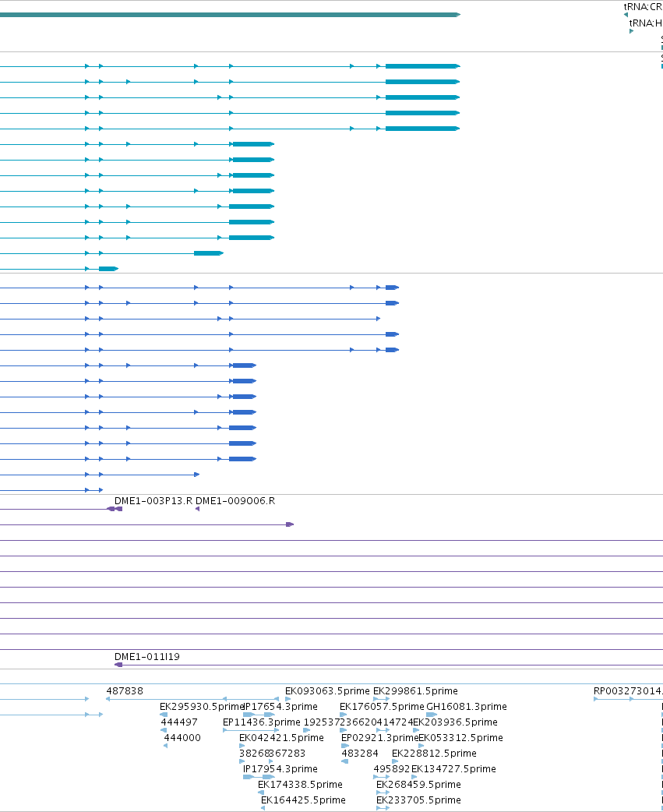Select the EK042421.5prime EST label
This screenshot has height=812, width=663.
281,737
